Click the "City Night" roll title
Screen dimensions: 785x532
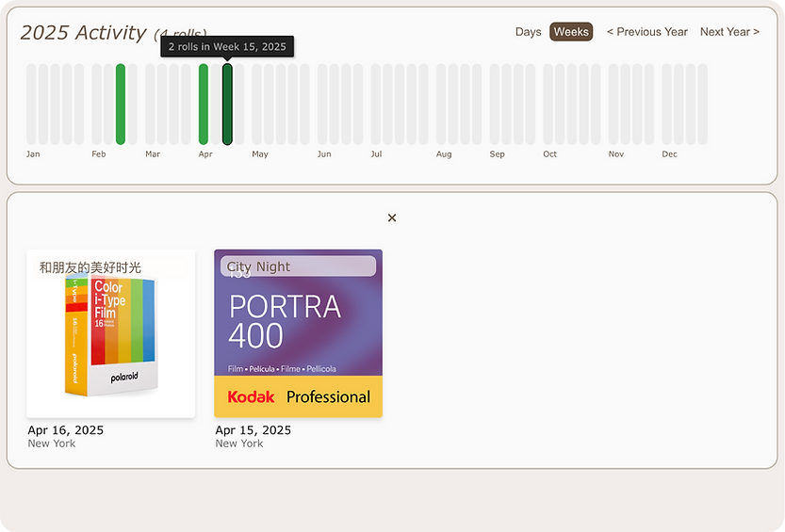pyautogui.click(x=258, y=266)
